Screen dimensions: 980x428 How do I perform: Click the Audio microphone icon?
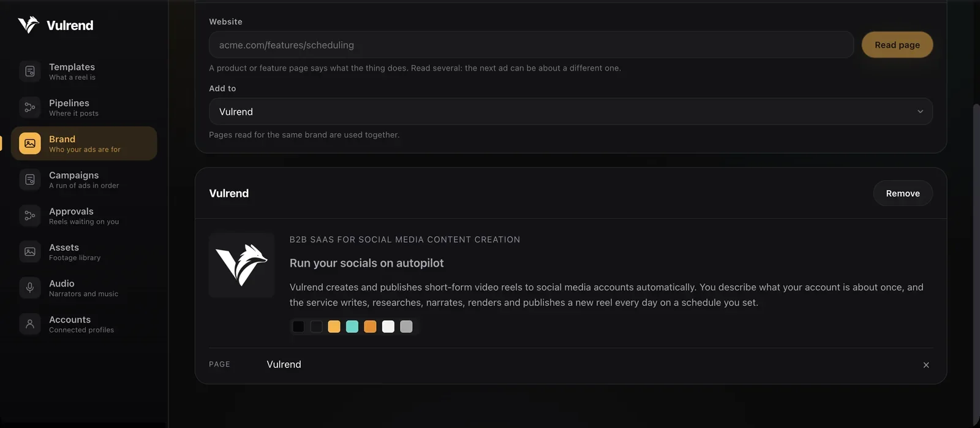(x=30, y=288)
